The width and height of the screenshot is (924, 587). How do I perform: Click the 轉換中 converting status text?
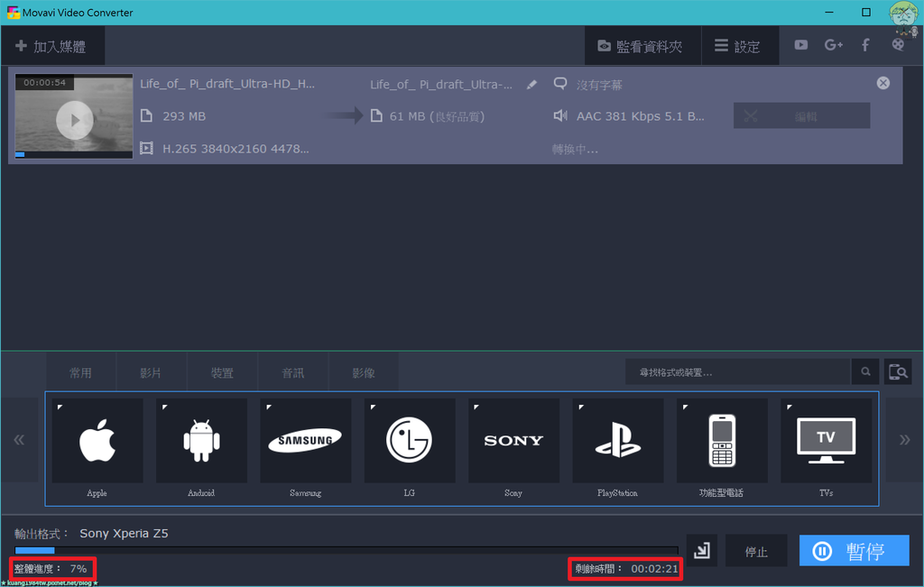(575, 149)
